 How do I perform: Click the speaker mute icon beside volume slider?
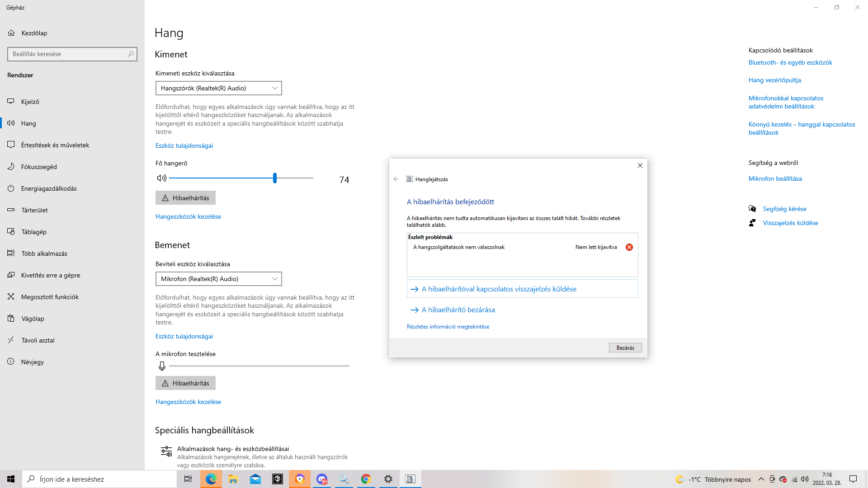161,178
